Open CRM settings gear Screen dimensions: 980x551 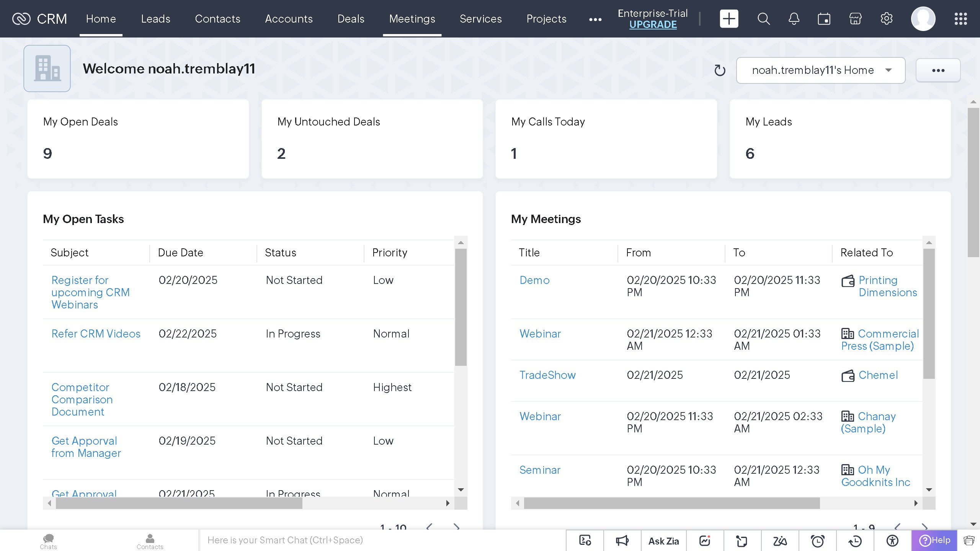pyautogui.click(x=886, y=18)
